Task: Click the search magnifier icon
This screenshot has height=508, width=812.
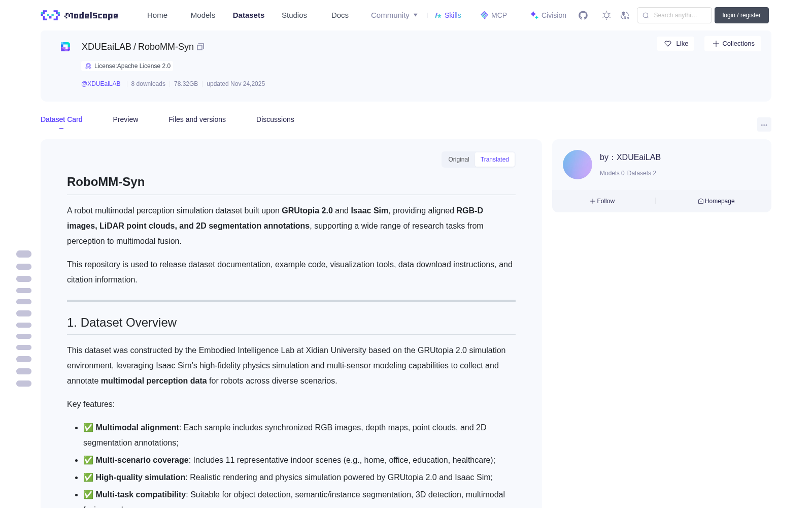Action: tap(646, 15)
